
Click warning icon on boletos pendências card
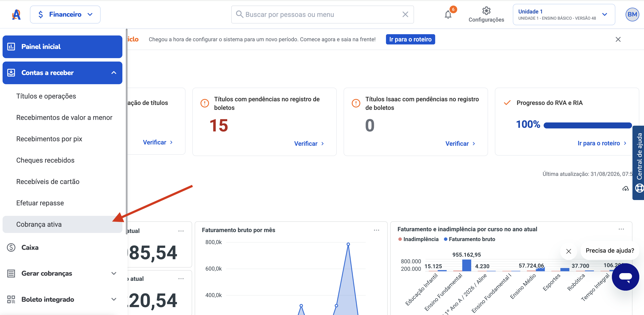tap(205, 103)
